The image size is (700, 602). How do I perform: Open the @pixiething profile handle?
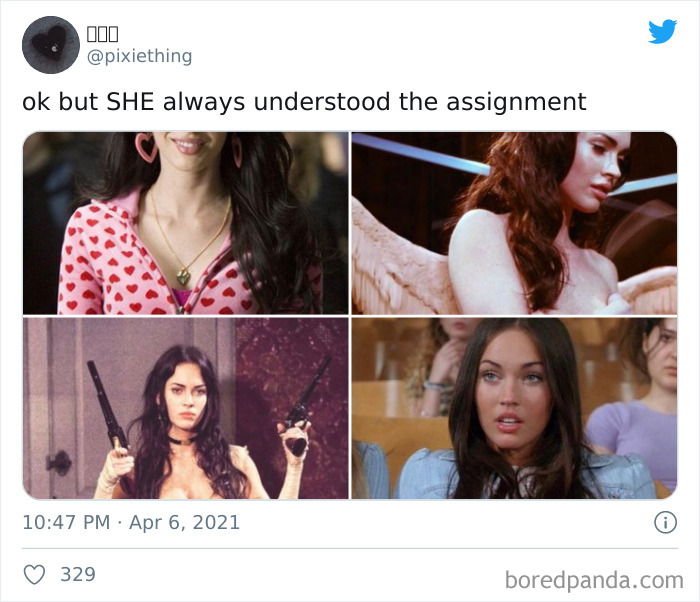[139, 56]
